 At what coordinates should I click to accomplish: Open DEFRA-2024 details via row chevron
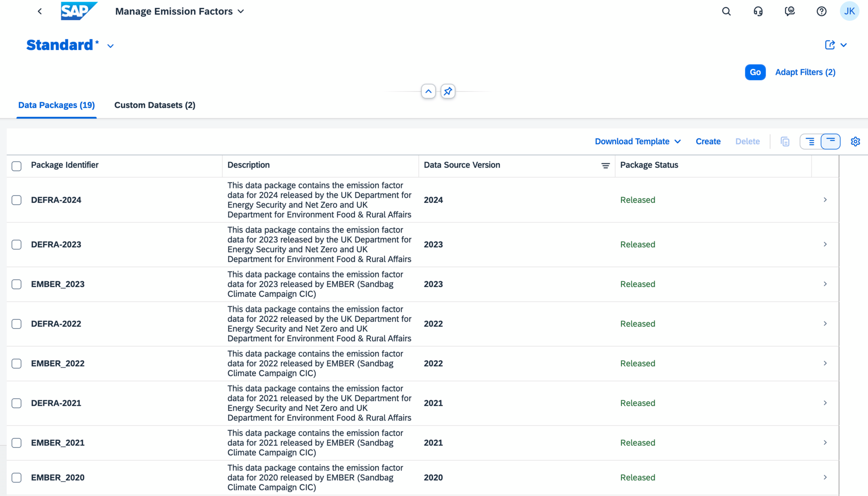coord(825,200)
